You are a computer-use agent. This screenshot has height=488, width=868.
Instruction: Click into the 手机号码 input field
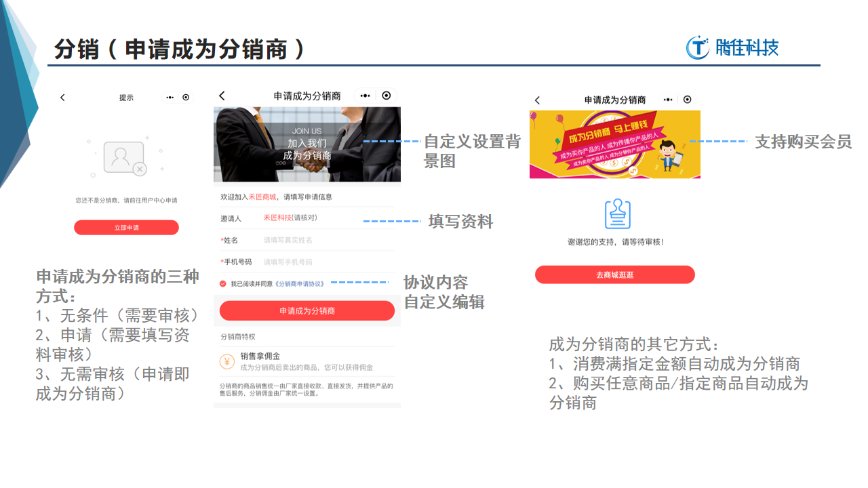coord(325,262)
